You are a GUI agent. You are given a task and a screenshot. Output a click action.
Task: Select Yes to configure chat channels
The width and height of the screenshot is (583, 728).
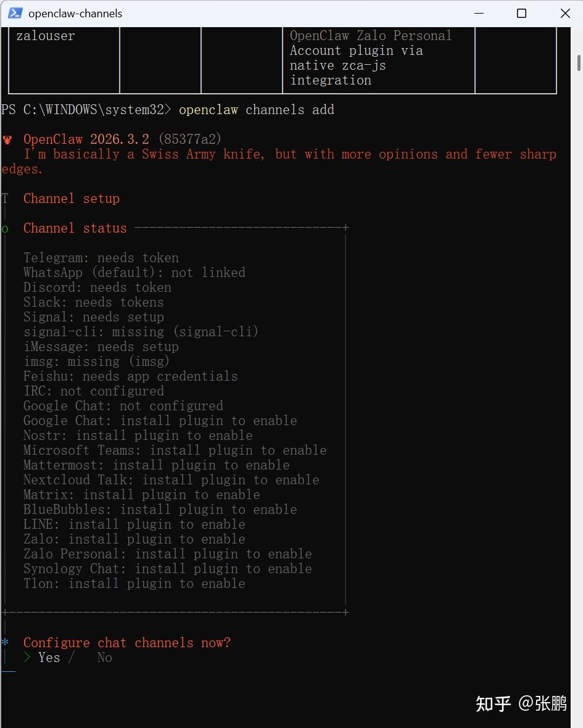coord(49,658)
